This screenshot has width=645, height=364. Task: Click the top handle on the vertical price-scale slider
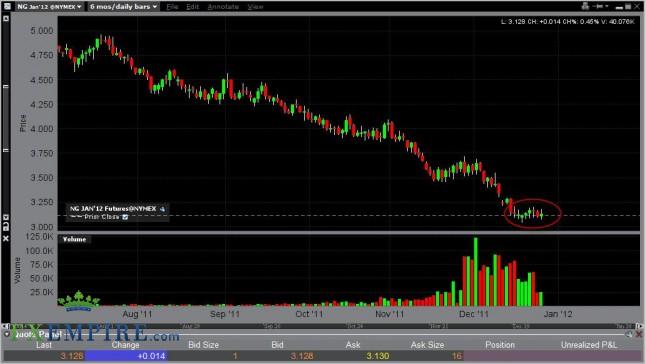(6, 87)
